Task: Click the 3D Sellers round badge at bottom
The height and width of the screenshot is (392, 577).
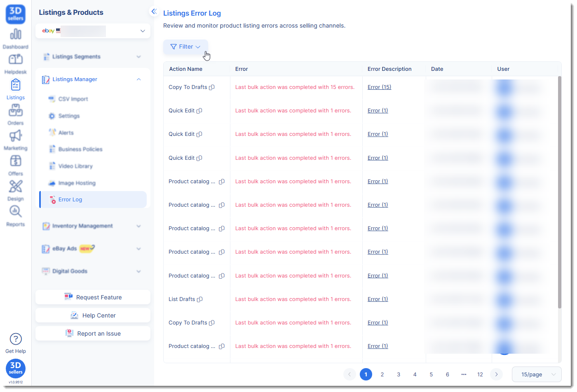Action: pos(16,369)
